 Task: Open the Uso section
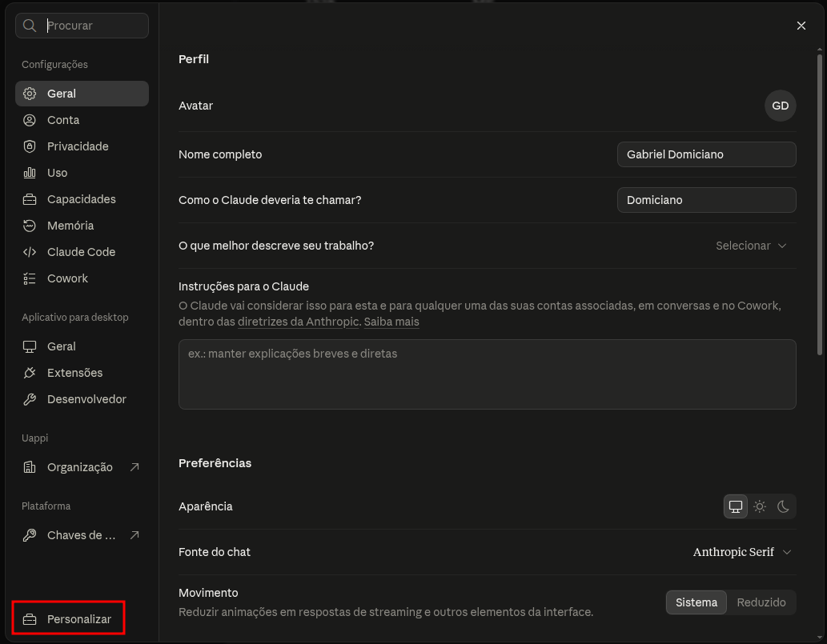coord(82,173)
